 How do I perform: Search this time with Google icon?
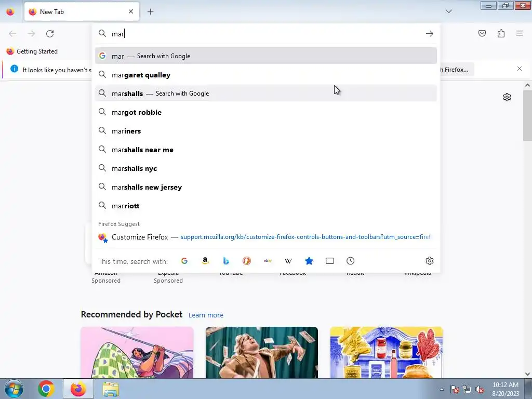click(x=184, y=261)
